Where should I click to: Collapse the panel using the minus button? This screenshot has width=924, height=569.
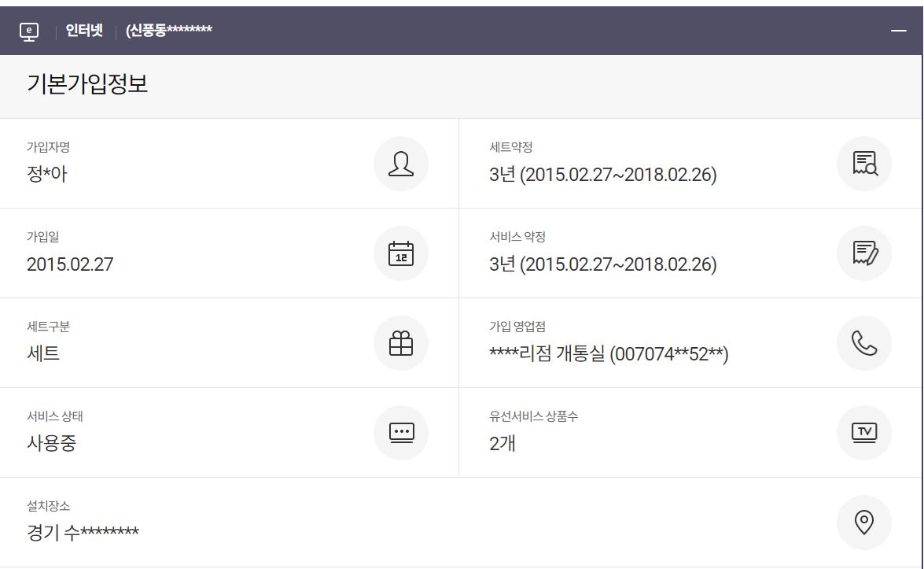point(899,31)
